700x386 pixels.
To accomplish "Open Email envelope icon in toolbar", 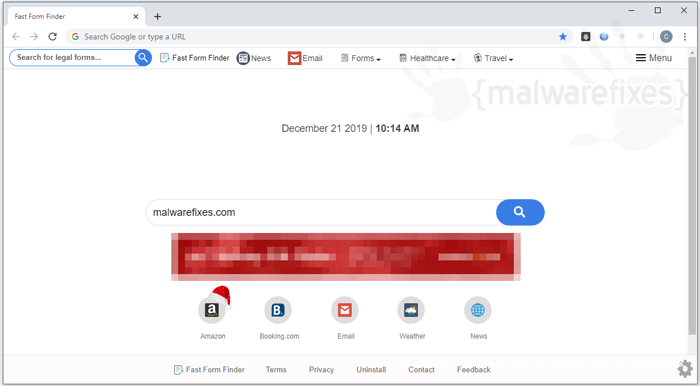I will [x=294, y=58].
